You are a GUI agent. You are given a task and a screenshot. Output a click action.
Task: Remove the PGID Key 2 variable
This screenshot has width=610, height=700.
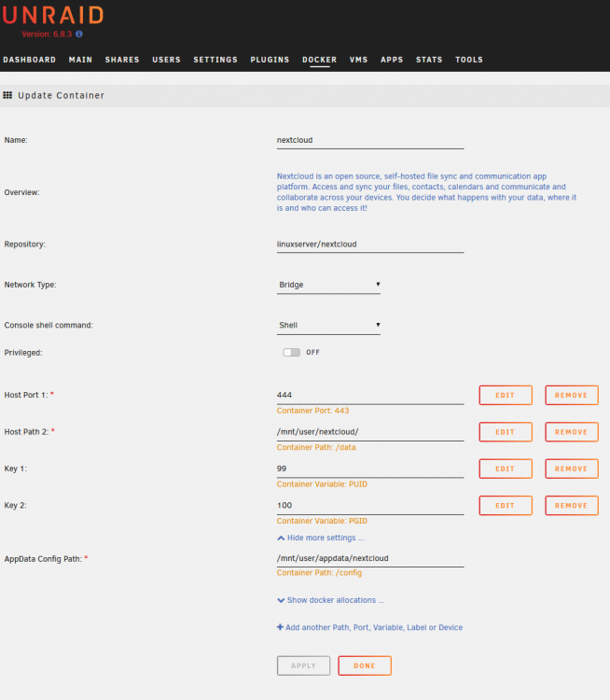pos(572,505)
